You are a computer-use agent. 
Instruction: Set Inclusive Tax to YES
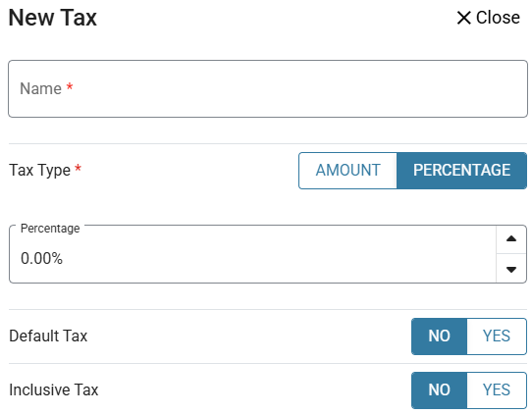497,389
